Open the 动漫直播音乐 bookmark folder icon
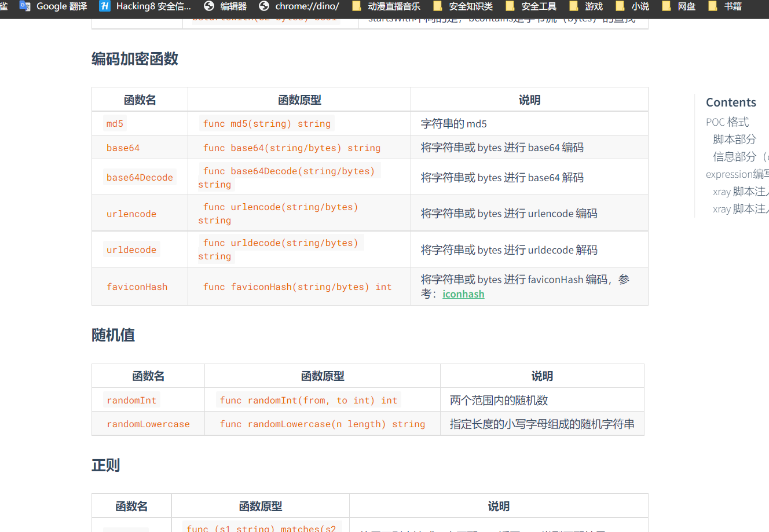The image size is (769, 532). [357, 6]
